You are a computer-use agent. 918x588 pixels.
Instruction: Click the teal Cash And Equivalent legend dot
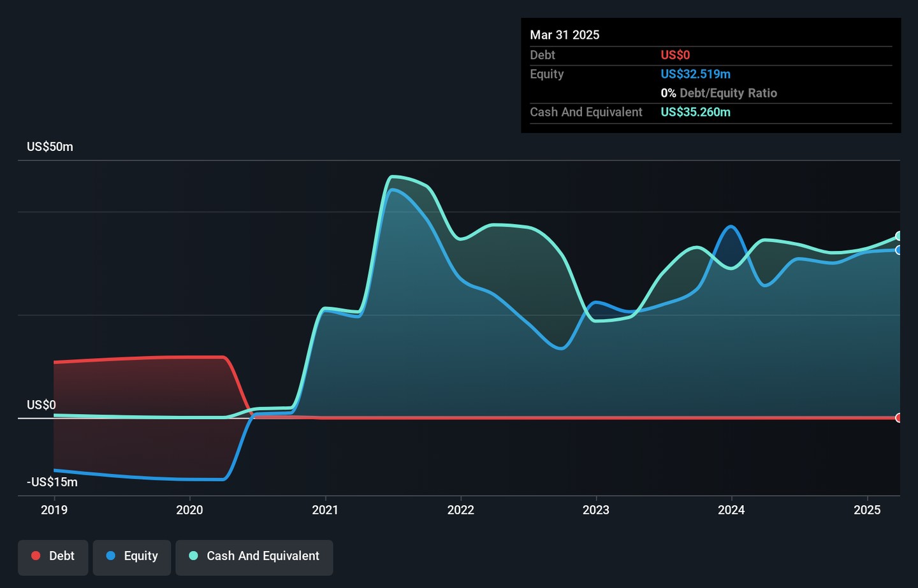(x=194, y=556)
